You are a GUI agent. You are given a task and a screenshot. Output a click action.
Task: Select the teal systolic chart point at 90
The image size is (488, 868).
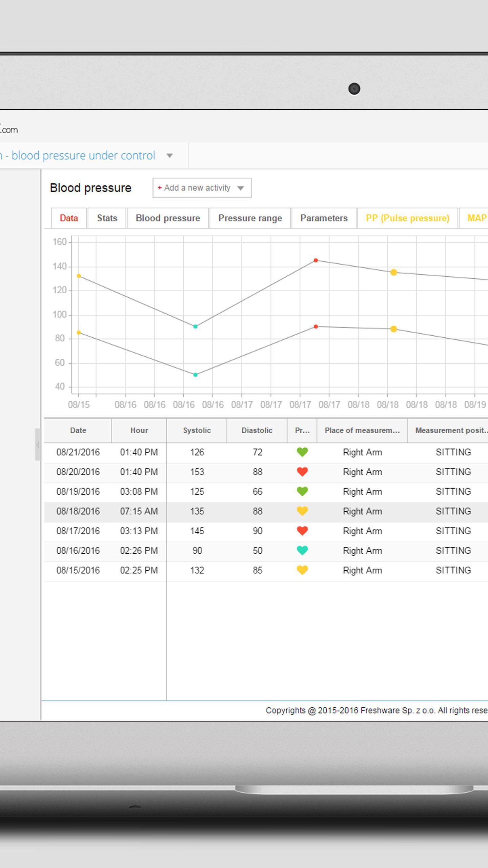[195, 327]
